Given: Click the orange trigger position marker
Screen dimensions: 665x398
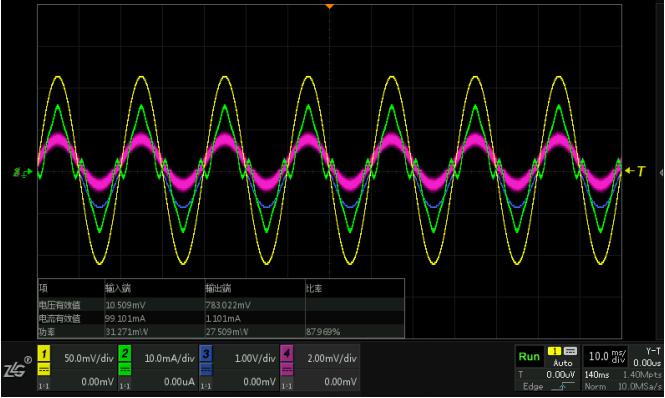Looking at the screenshot, I should 330,6.
